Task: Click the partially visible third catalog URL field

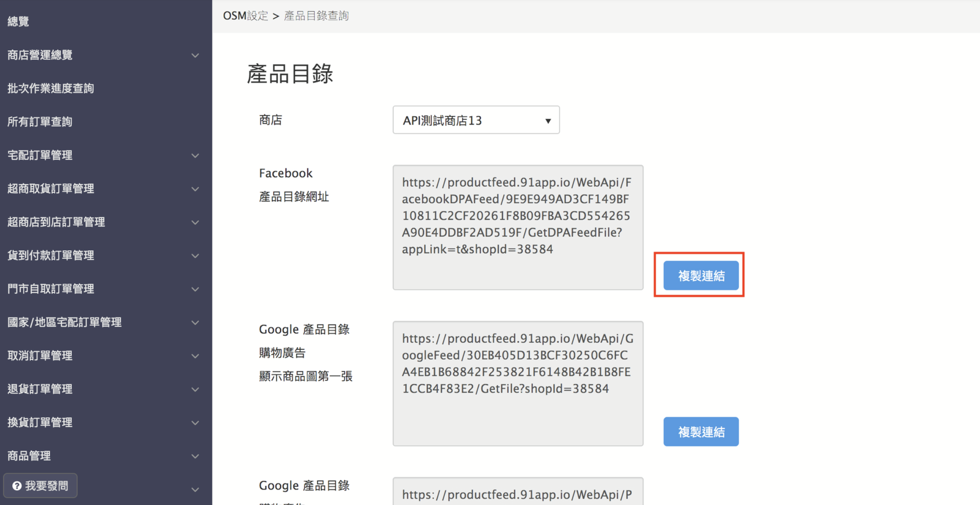Action: pyautogui.click(x=518, y=491)
